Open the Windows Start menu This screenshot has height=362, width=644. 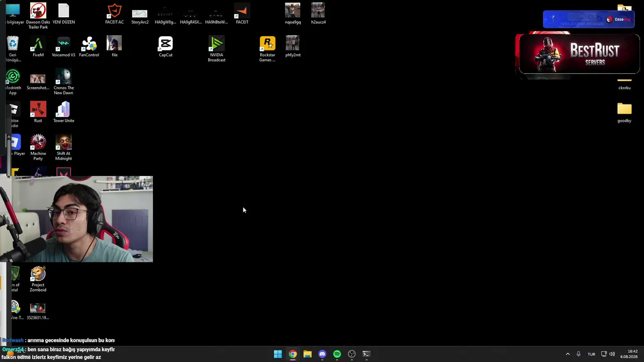tap(278, 354)
